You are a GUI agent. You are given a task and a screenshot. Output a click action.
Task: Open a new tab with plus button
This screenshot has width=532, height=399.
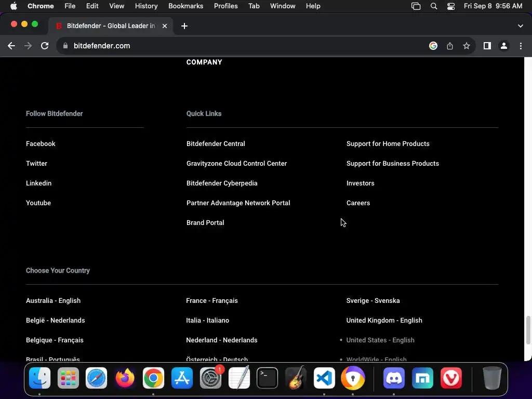coord(184,26)
